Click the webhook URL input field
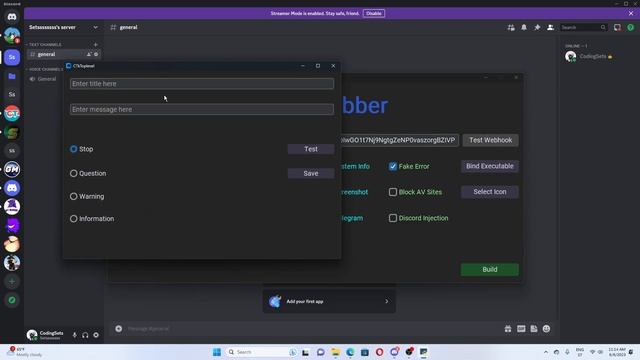The image size is (640, 360). tap(400, 140)
